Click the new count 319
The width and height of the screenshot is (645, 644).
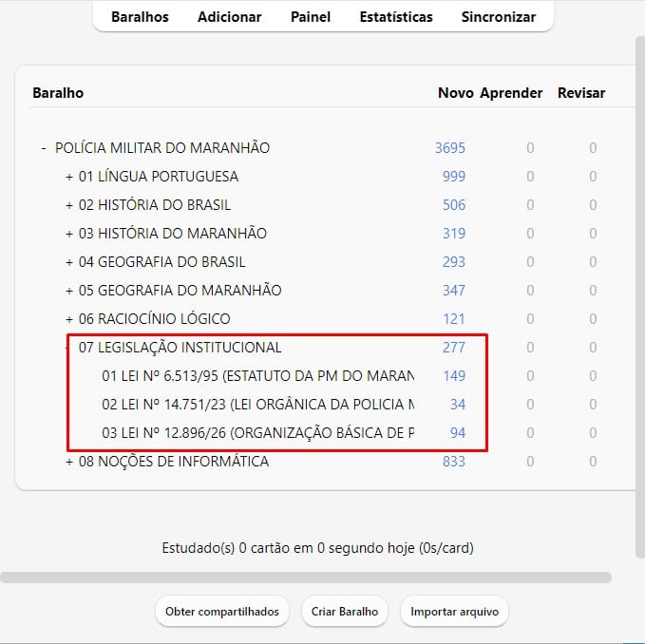tap(454, 234)
